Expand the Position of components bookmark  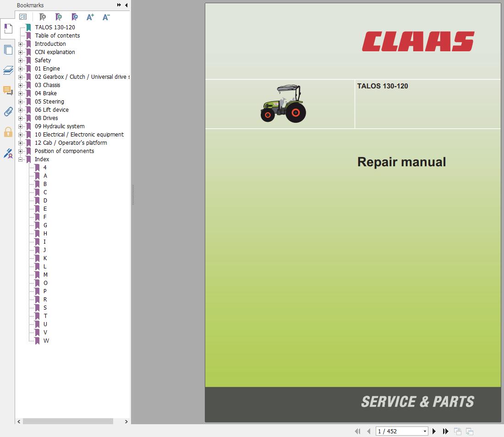click(20, 151)
